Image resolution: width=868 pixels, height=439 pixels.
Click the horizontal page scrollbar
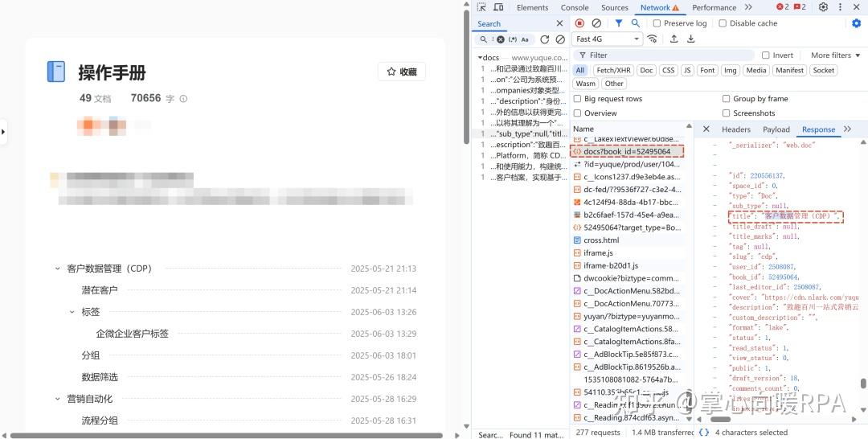(226, 435)
